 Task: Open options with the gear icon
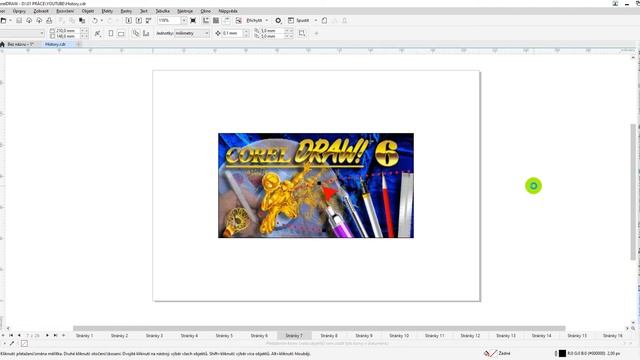click(278, 20)
